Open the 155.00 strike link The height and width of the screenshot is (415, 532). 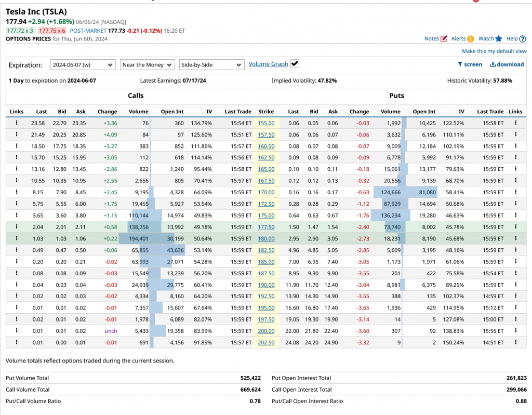coord(266,123)
